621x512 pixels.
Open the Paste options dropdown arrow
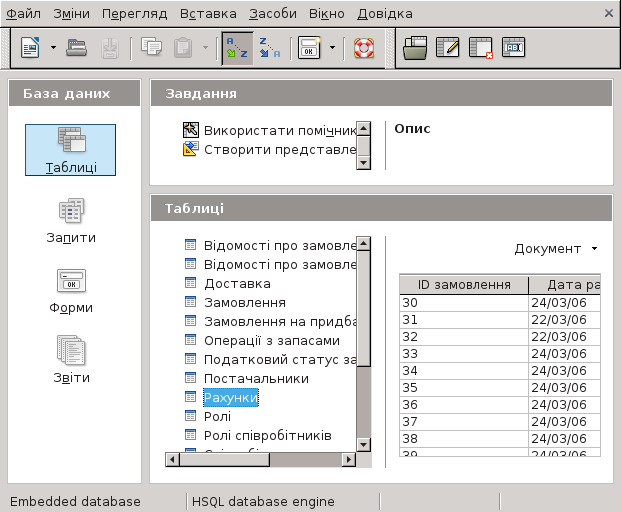coord(205,48)
